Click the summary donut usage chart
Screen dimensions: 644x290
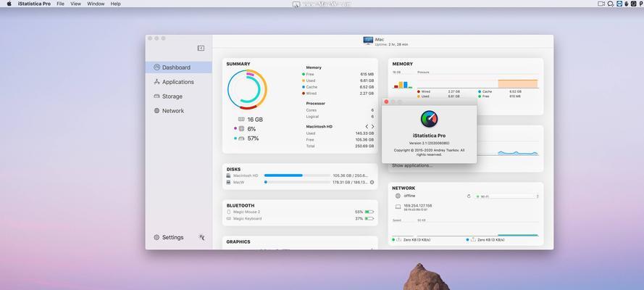(247, 90)
